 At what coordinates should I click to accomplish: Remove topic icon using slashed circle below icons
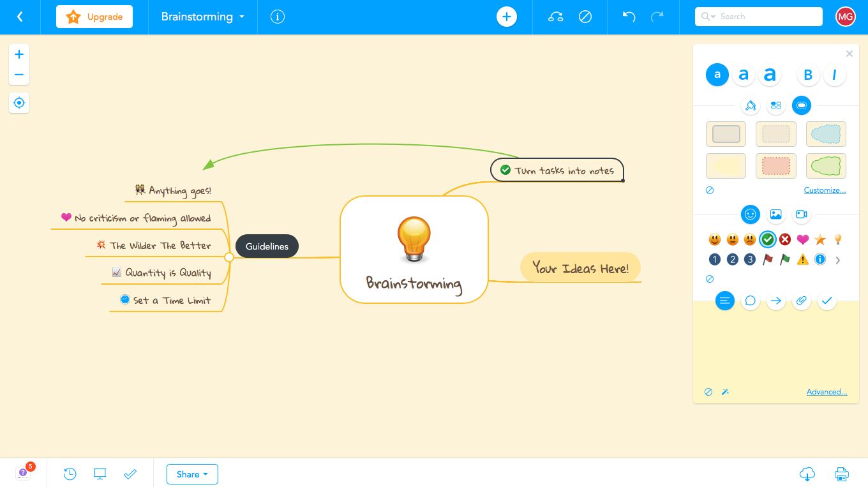coord(710,279)
